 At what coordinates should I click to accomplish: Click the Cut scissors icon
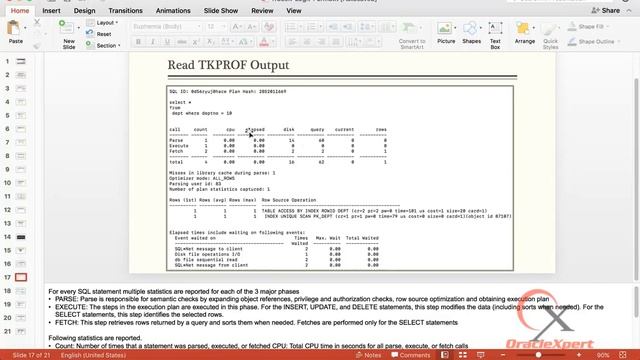click(37, 22)
